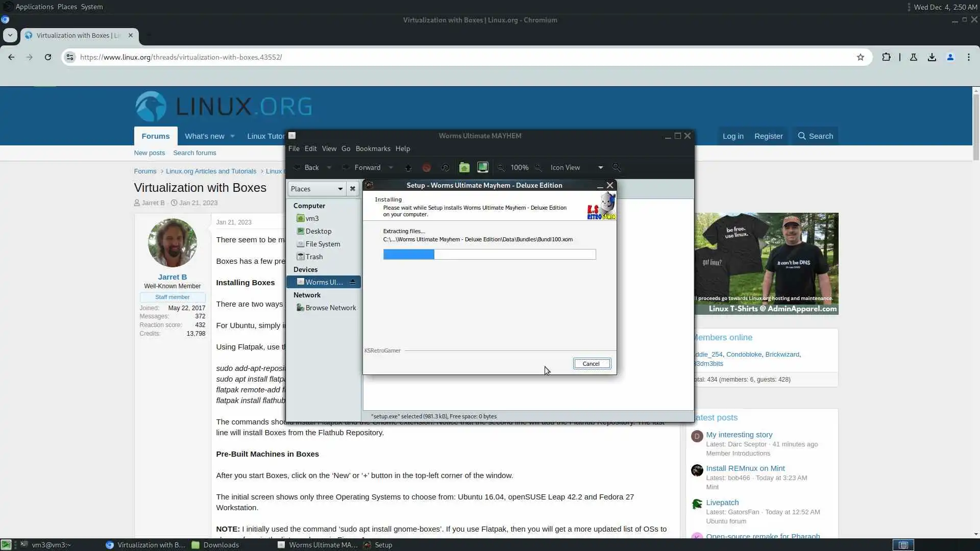Cancel the Worms setup installation
Screen dimensions: 980x551
point(591,364)
